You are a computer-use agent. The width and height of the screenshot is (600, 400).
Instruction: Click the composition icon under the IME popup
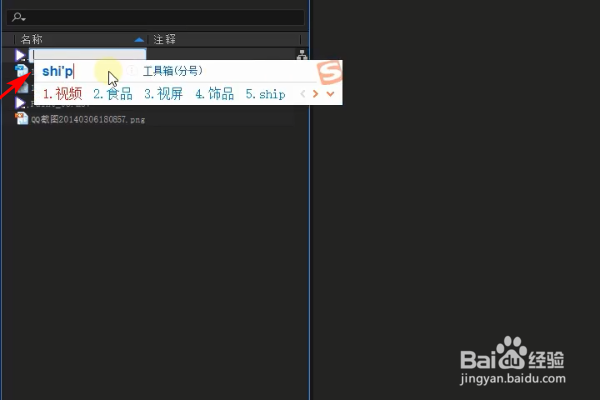pyautogui.click(x=20, y=103)
